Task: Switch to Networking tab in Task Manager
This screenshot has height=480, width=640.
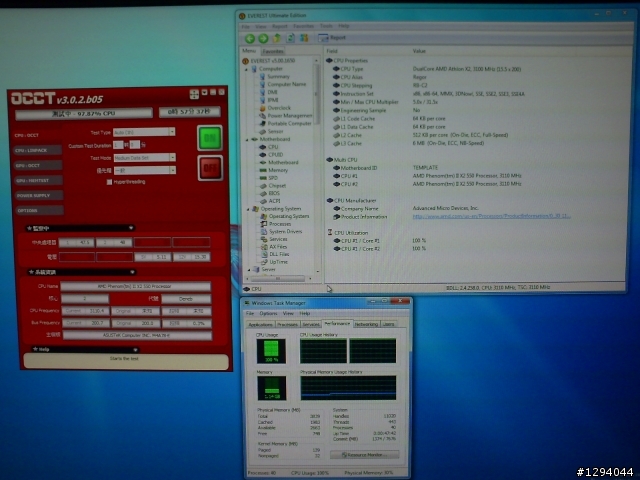Action: pyautogui.click(x=366, y=324)
